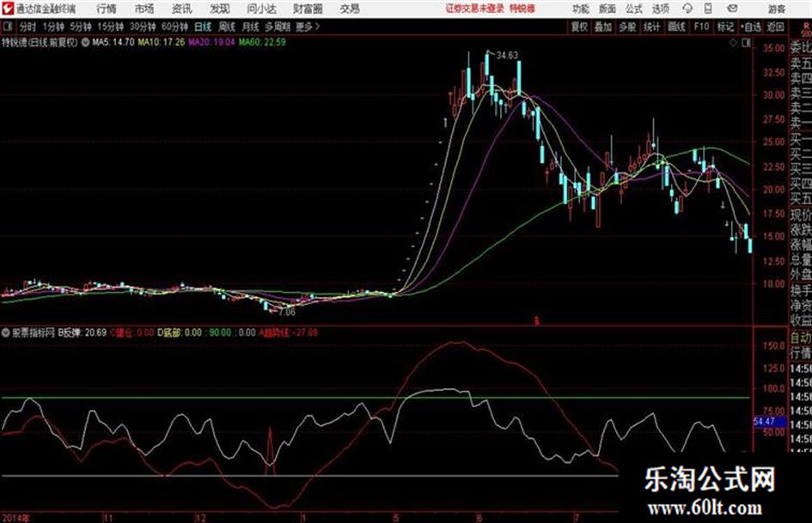Click the 自动 side panel tab

[801, 338]
